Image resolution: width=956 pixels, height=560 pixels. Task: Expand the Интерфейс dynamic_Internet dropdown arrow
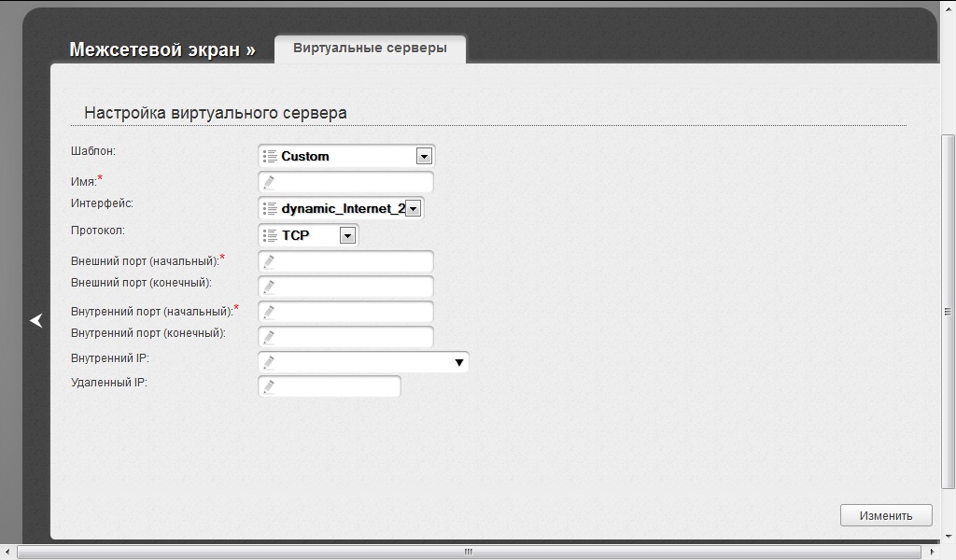pos(414,208)
